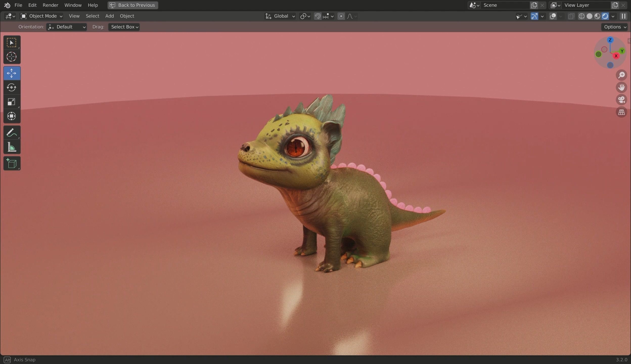Switch to material preview shading
631x364 pixels.
597,16
